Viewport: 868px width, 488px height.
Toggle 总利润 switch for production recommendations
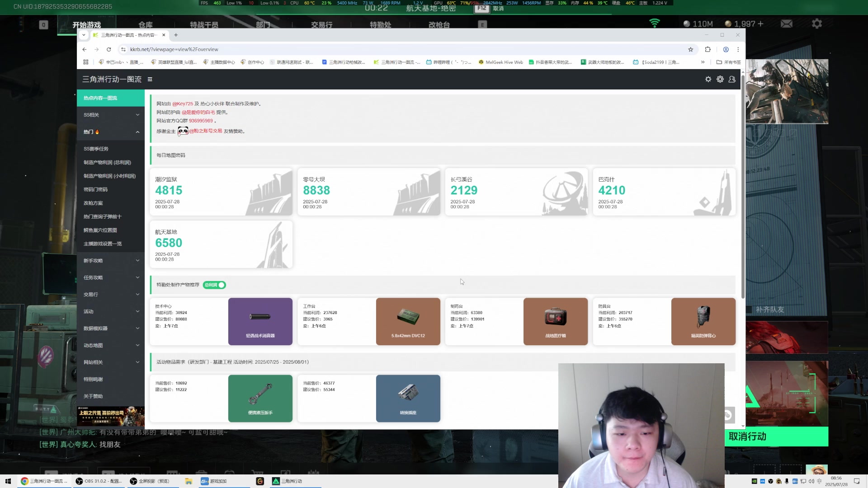point(214,285)
